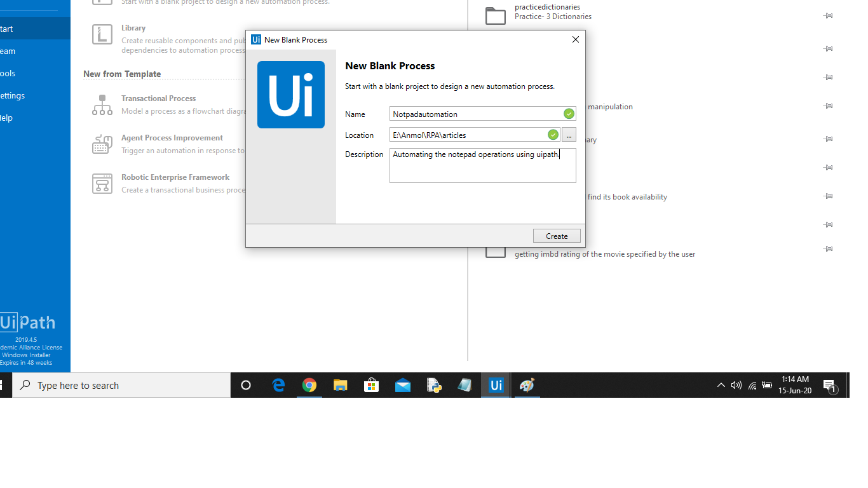The width and height of the screenshot is (868, 488).
Task: Launch Microsoft Edge from the taskbar
Action: point(278,385)
